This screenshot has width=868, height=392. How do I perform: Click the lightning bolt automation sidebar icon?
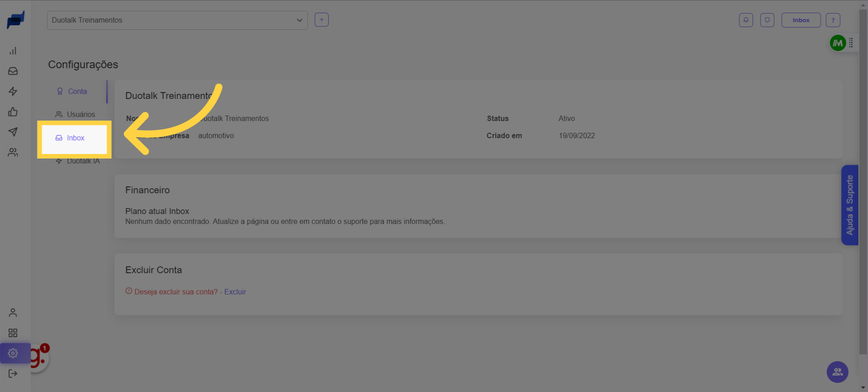click(x=13, y=92)
